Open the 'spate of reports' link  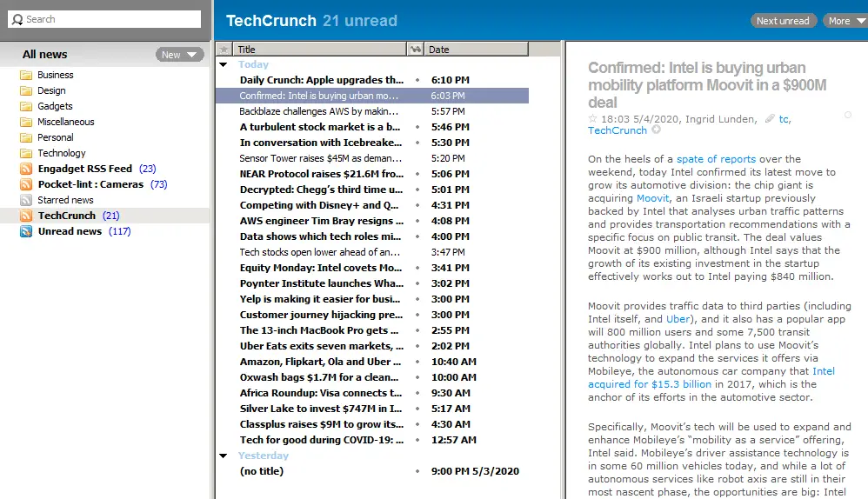[716, 159]
